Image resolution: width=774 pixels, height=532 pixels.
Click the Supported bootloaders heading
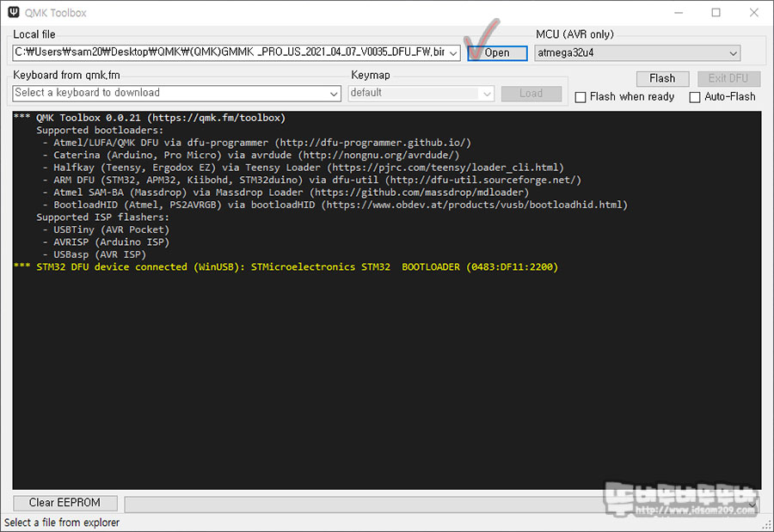[x=100, y=131]
